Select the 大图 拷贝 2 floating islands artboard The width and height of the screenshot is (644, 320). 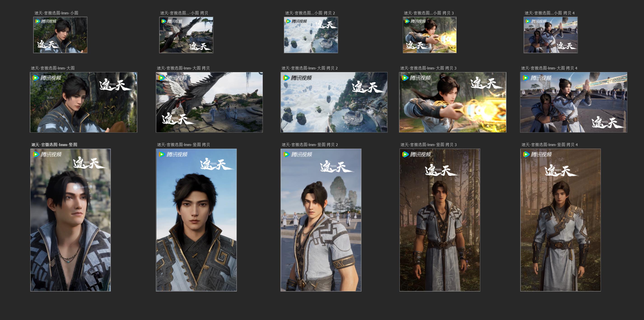click(x=334, y=102)
